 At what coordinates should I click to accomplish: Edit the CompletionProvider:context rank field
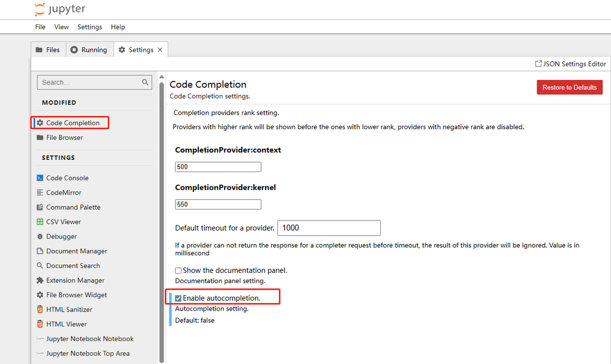[218, 167]
